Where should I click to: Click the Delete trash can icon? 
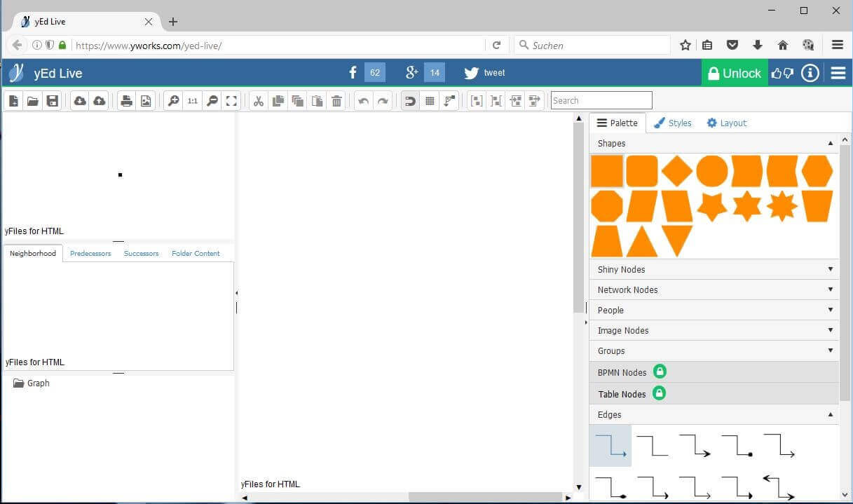click(x=336, y=101)
